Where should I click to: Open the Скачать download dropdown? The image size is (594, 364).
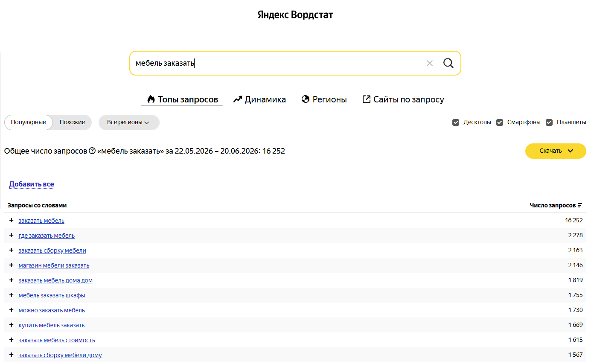(556, 151)
